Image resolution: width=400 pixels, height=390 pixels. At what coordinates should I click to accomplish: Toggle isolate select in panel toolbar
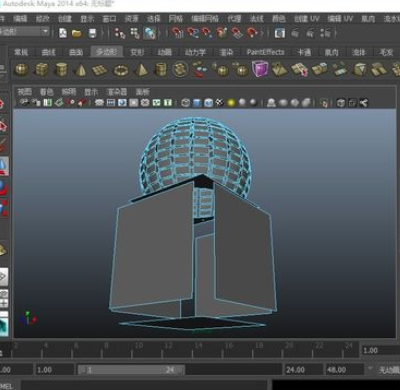click(323, 103)
